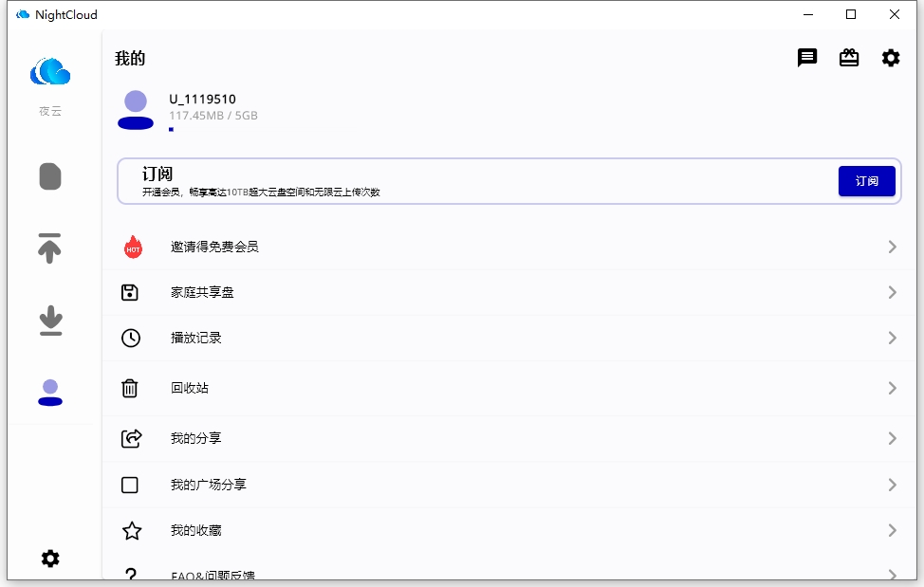924x587 pixels.
Task: Open the gift rewards icon
Action: coord(848,58)
